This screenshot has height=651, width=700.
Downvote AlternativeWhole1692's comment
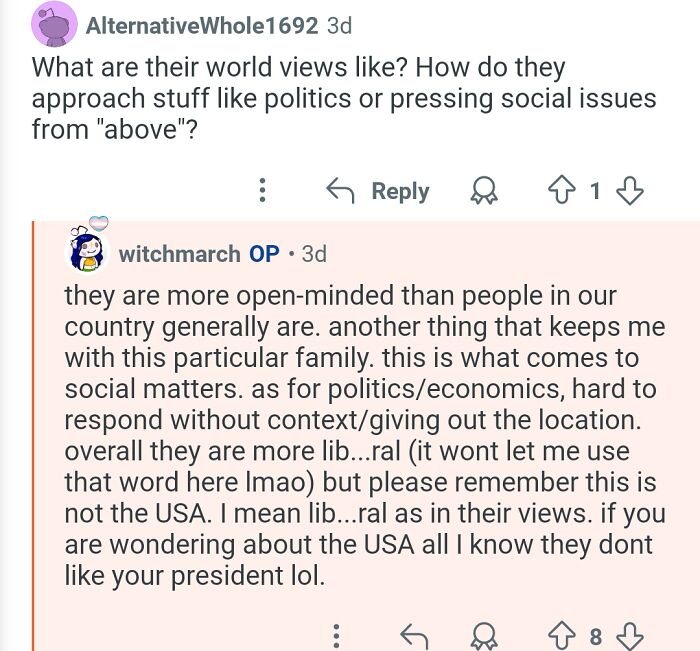pos(632,190)
